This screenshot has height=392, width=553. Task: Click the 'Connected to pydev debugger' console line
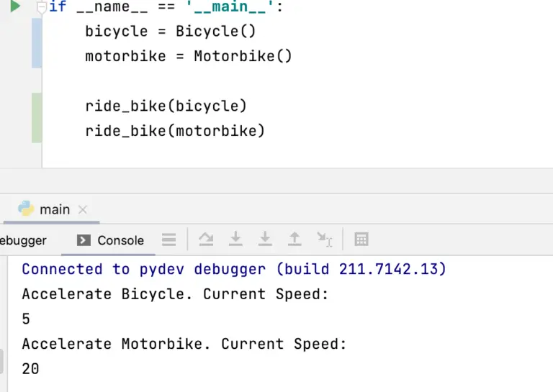(234, 269)
